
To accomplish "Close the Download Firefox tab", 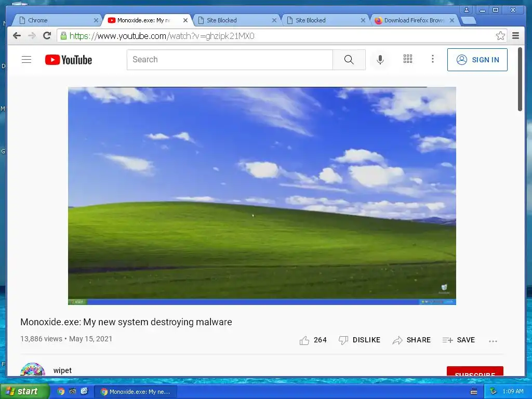I will pyautogui.click(x=452, y=20).
